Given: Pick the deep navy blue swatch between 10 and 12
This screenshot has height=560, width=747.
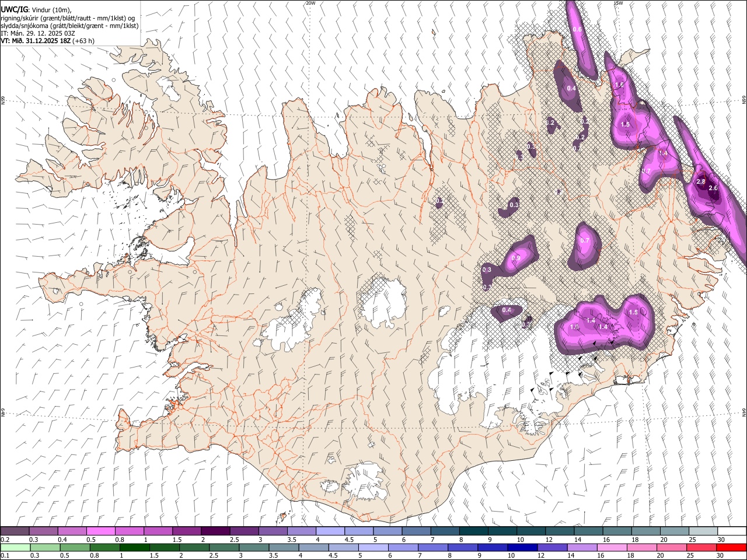Looking at the screenshot, I should click(522, 548).
